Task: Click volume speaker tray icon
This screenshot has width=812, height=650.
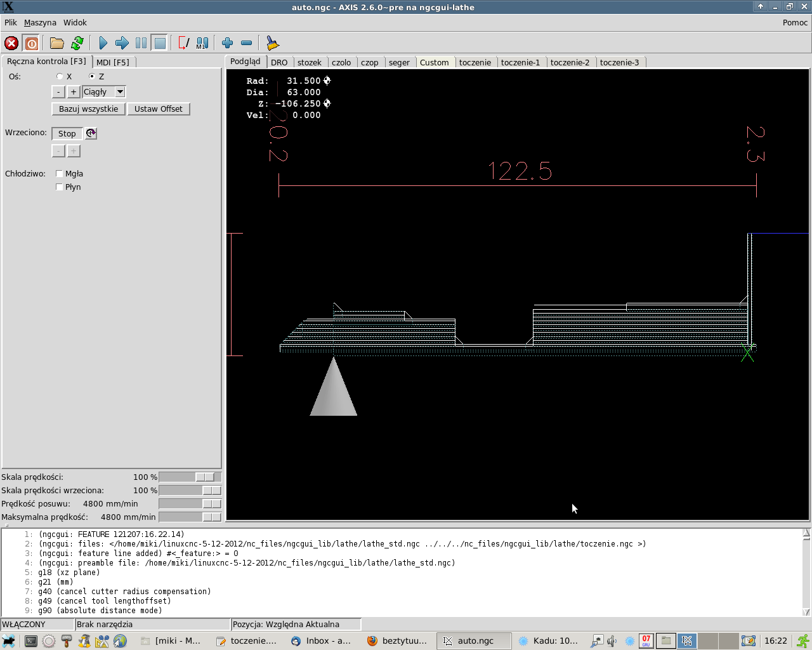Action: (612, 641)
